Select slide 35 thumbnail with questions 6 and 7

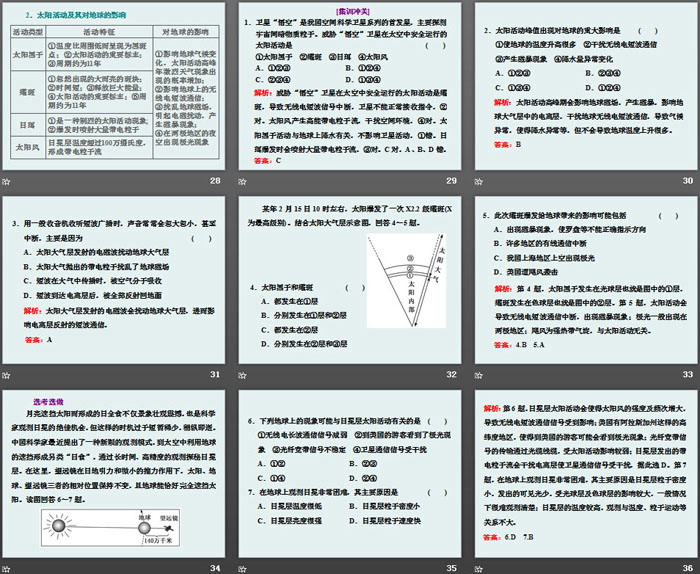(350, 474)
